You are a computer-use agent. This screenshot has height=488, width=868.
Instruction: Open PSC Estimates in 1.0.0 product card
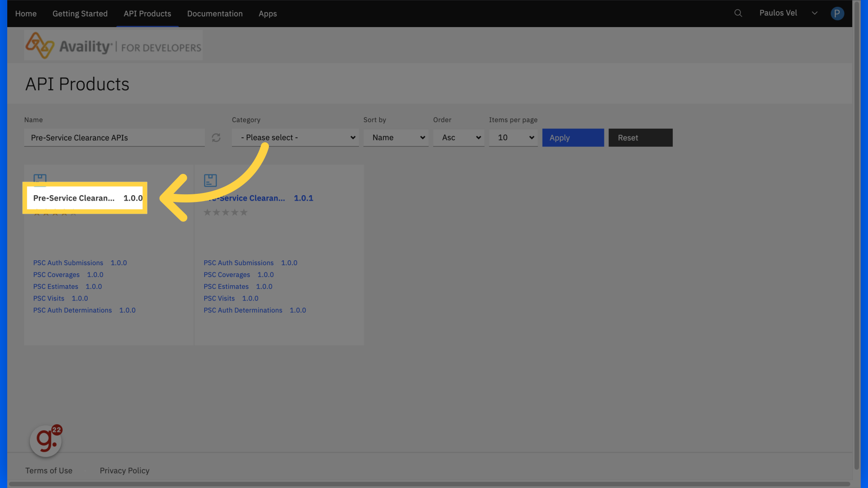[x=67, y=286]
